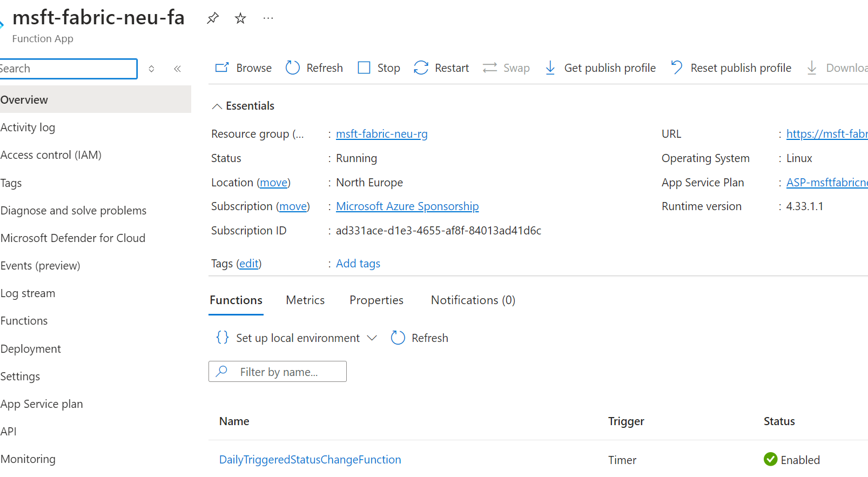868x477 pixels.
Task: Sort by the Name column header
Action: pos(234,421)
